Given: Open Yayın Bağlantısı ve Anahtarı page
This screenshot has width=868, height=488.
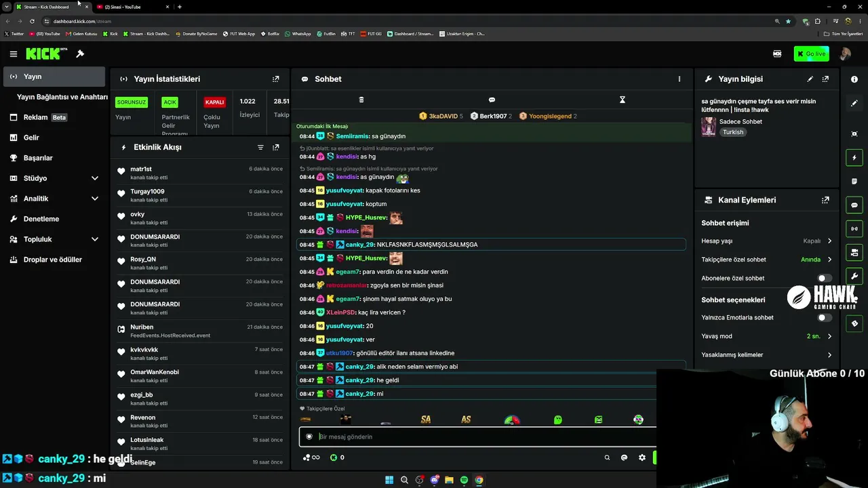Looking at the screenshot, I should 62,97.
